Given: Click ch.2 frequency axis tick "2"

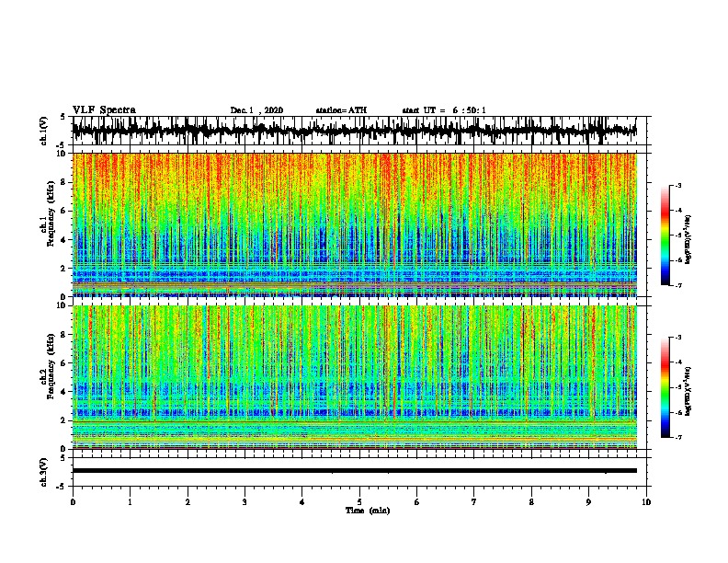Looking at the screenshot, I should (x=63, y=420).
